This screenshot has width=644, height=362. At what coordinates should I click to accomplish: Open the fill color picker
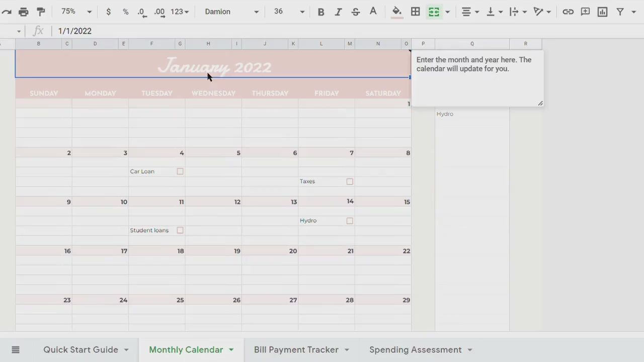pyautogui.click(x=397, y=12)
